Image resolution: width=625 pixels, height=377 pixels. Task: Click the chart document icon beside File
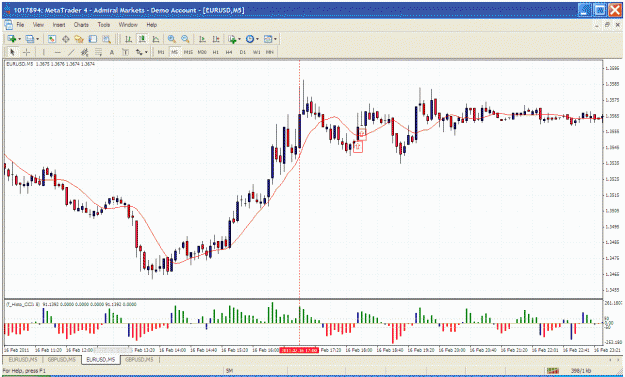tap(8, 25)
